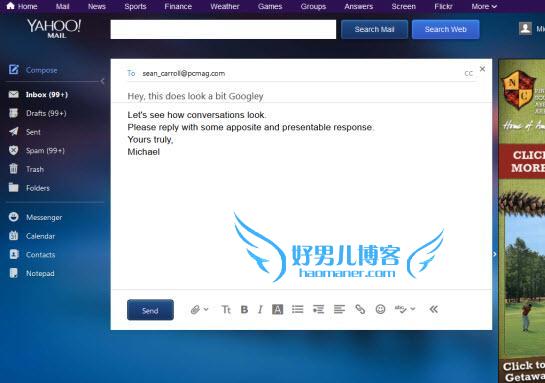Open the attachment options dropdown arrow
This screenshot has height=383, width=545.
coord(206,309)
